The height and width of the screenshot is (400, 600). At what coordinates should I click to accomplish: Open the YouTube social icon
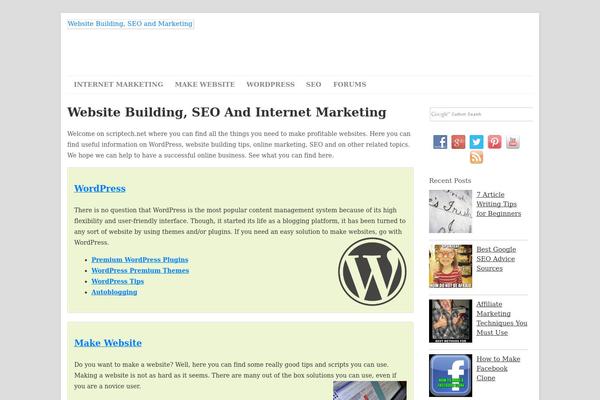pos(513,142)
